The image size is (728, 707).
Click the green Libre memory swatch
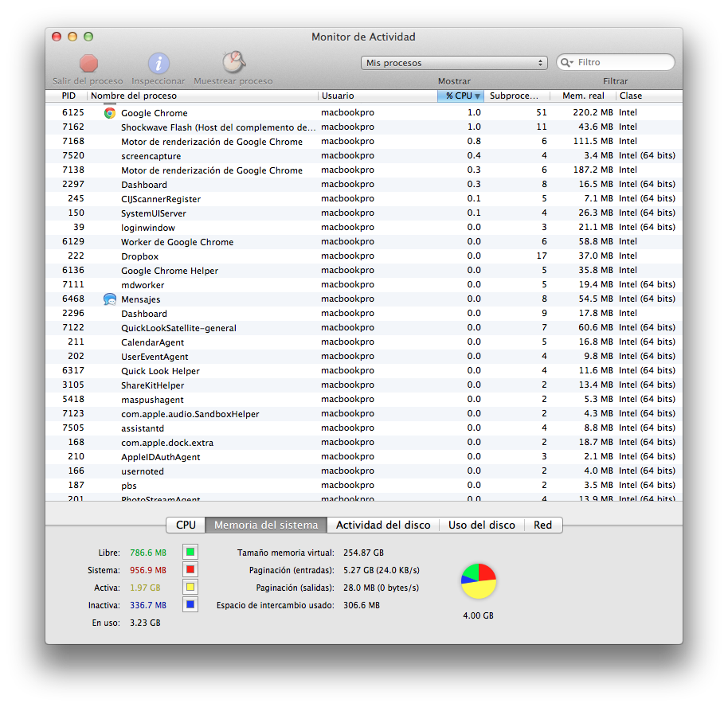pos(190,552)
